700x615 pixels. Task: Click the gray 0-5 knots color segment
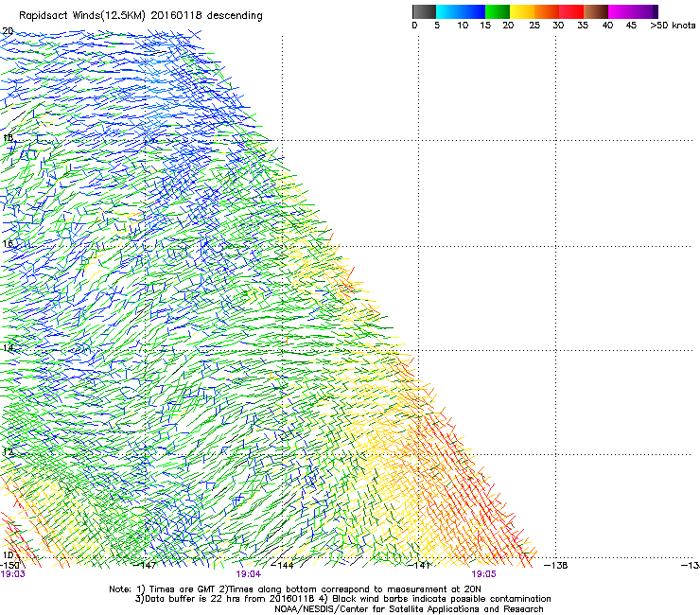point(424,11)
